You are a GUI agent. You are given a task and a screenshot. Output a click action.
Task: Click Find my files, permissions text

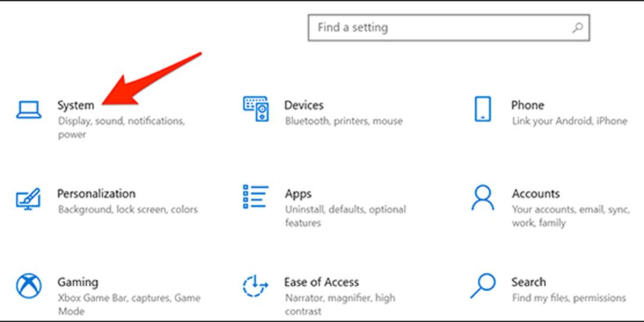pos(569,298)
